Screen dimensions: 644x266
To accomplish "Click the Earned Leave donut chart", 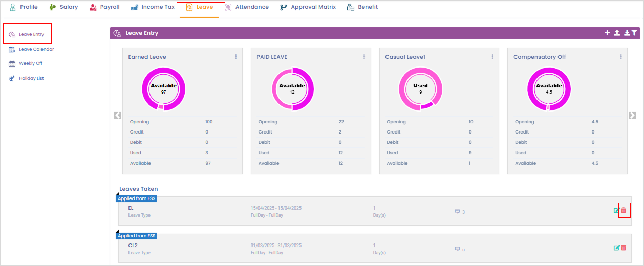I will coord(163,89).
